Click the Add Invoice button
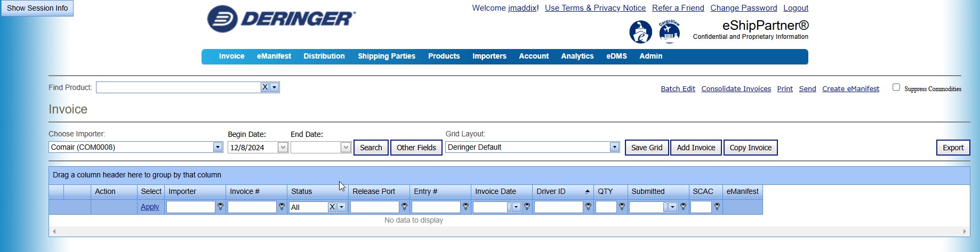Viewport: 980px width, 252px height. click(695, 148)
